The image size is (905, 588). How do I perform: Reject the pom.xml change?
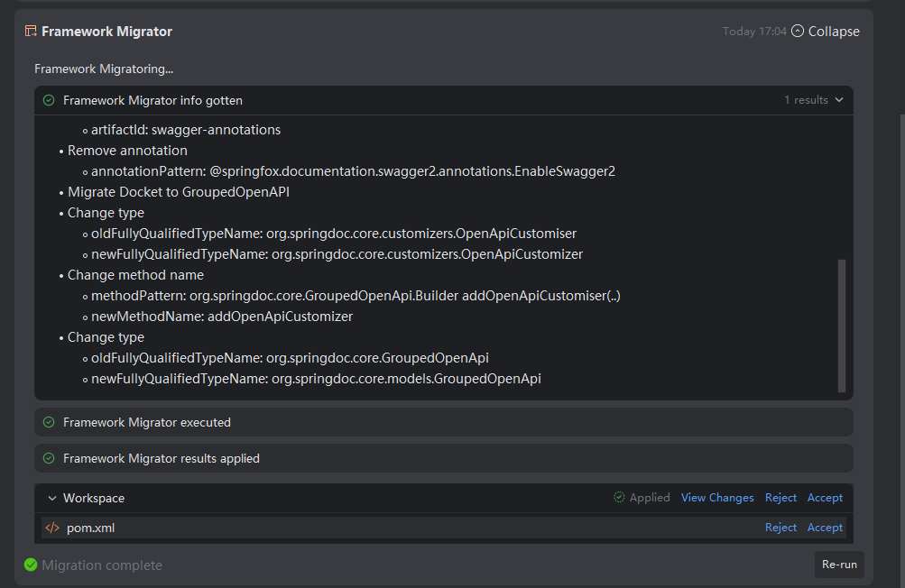pyautogui.click(x=780, y=528)
